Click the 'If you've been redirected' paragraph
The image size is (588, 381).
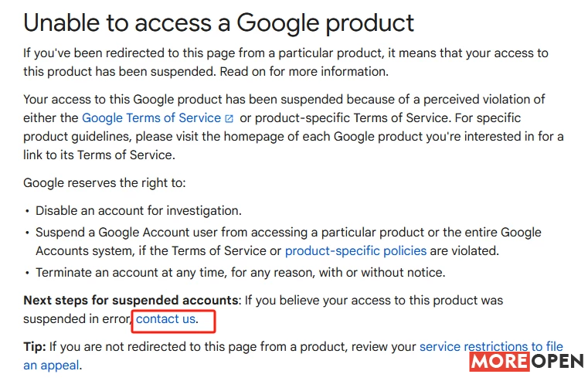[286, 63]
